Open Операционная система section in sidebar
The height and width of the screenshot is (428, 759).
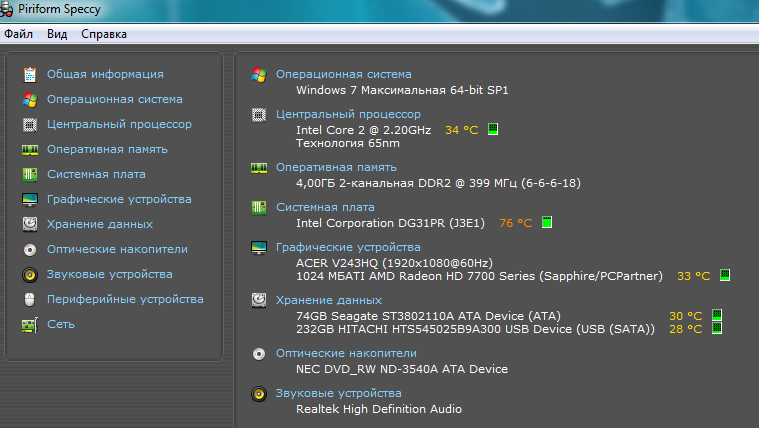click(115, 99)
